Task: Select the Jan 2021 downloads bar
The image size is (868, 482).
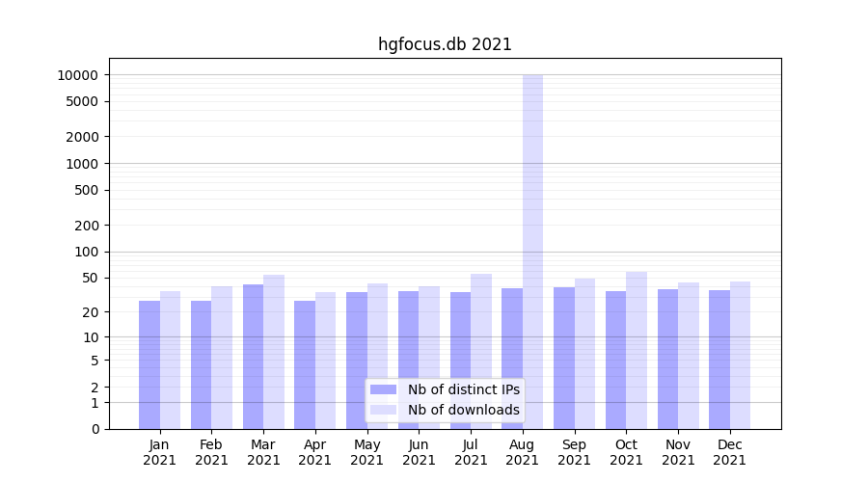Action: pyautogui.click(x=171, y=360)
